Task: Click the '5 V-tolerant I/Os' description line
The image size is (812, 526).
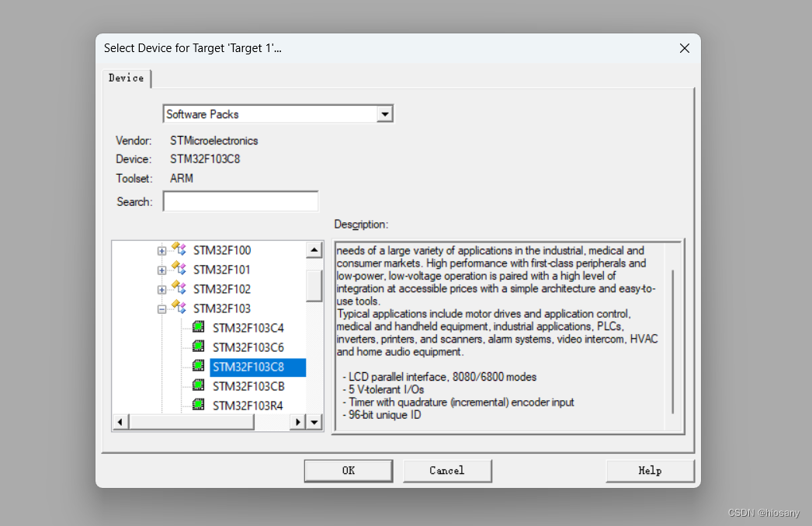Action: 383,389
